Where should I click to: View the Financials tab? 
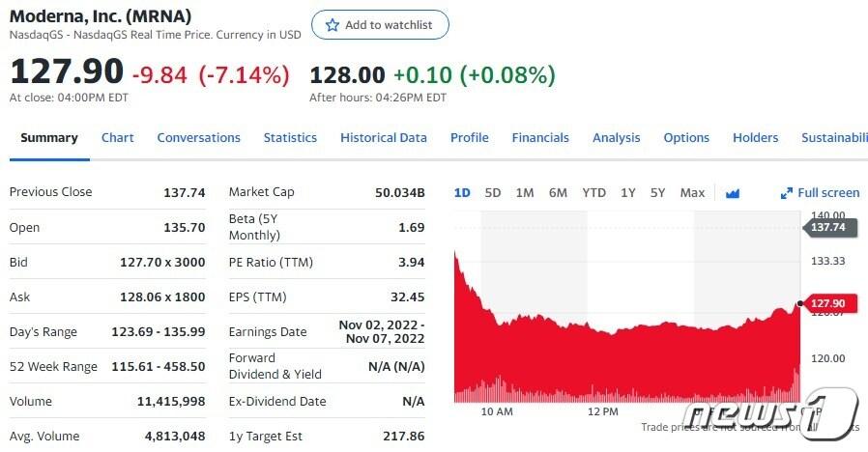pyautogui.click(x=540, y=138)
